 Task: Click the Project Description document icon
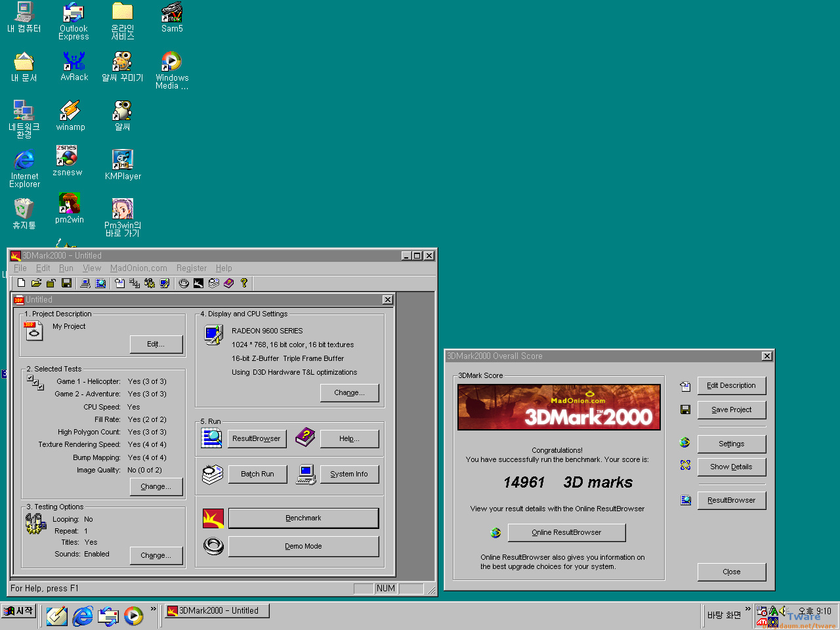(x=33, y=331)
